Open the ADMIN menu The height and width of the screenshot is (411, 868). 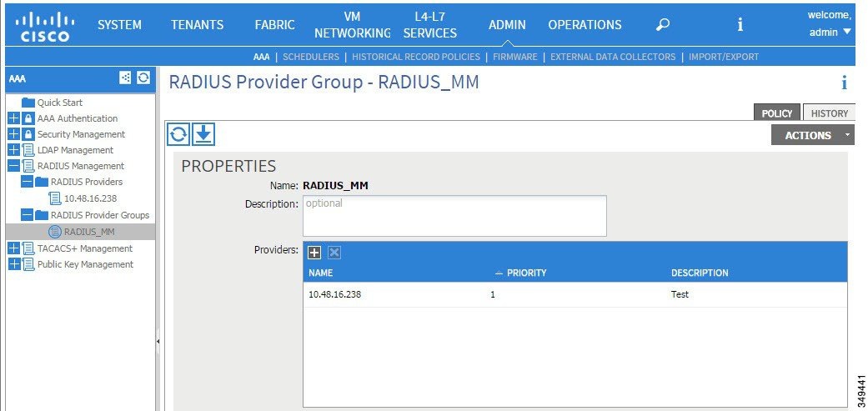[x=507, y=25]
